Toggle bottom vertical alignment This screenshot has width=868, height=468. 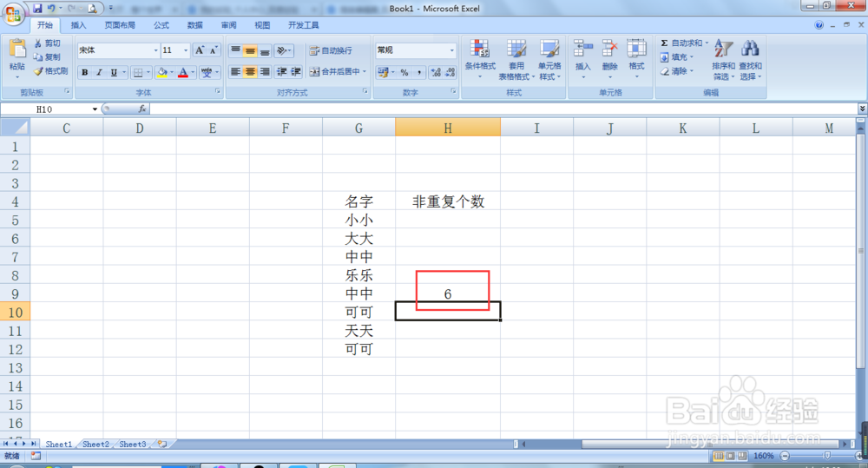pos(265,51)
